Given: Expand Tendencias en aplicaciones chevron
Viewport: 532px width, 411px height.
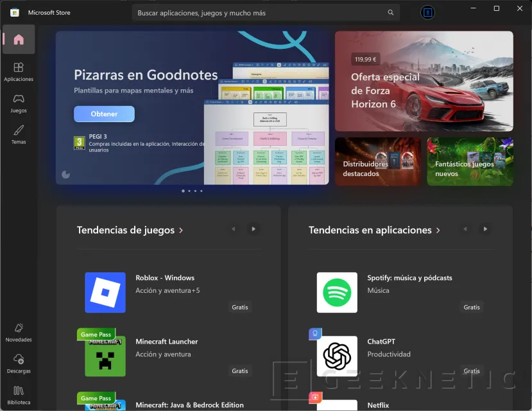Looking at the screenshot, I should (x=438, y=231).
